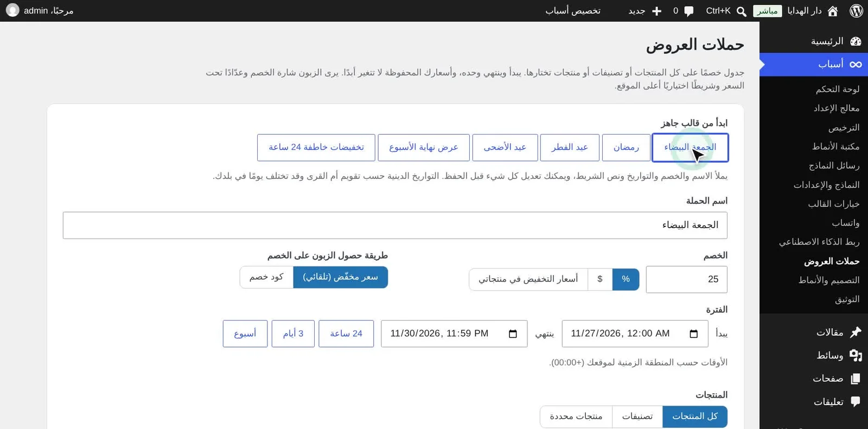Select منتجات محددة product scope
Viewport: 868px width, 429px height.
click(x=576, y=417)
